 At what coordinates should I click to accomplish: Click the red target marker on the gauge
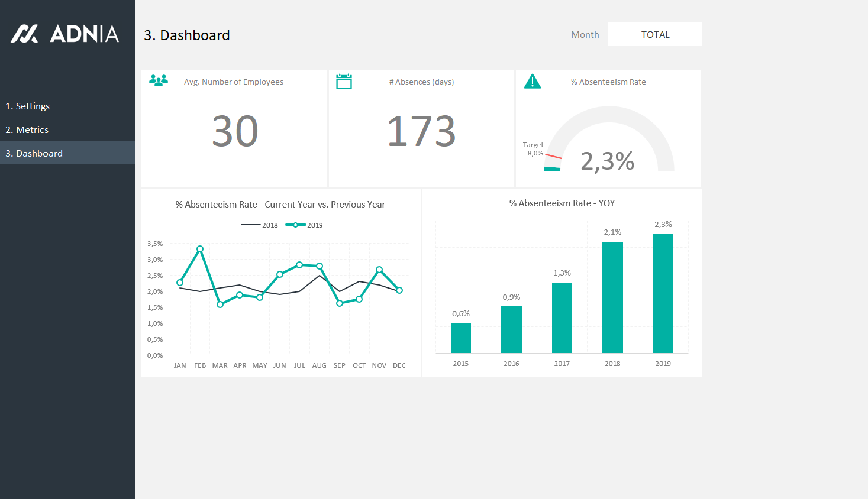click(x=553, y=157)
